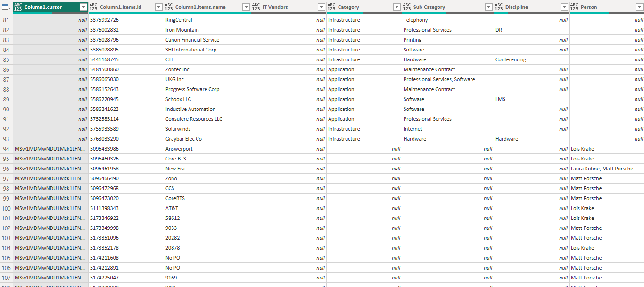Open the filter dropdown for Column1.items.id
The image size is (644, 287).
point(158,7)
